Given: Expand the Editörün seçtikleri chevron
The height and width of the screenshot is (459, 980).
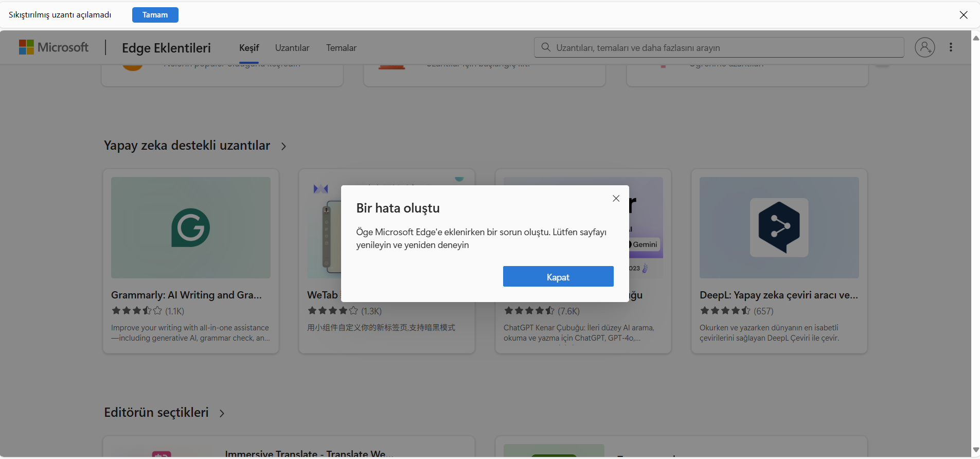Looking at the screenshot, I should (222, 413).
